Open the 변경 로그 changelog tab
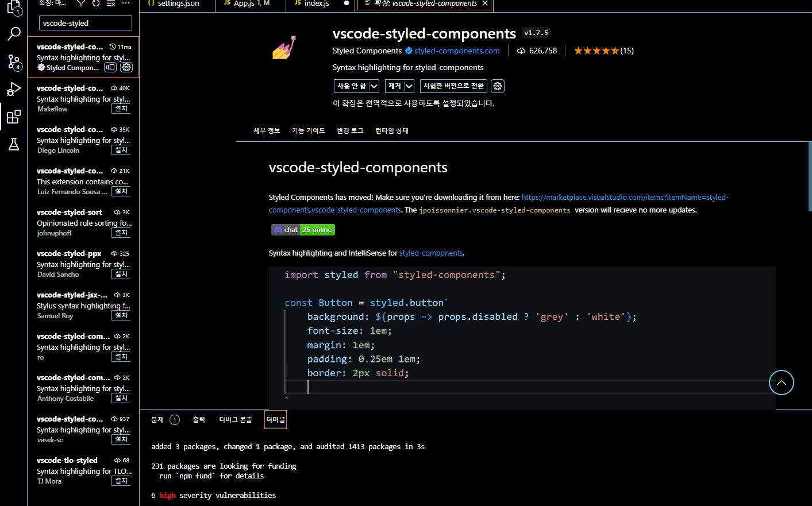812x506 pixels. coord(350,131)
